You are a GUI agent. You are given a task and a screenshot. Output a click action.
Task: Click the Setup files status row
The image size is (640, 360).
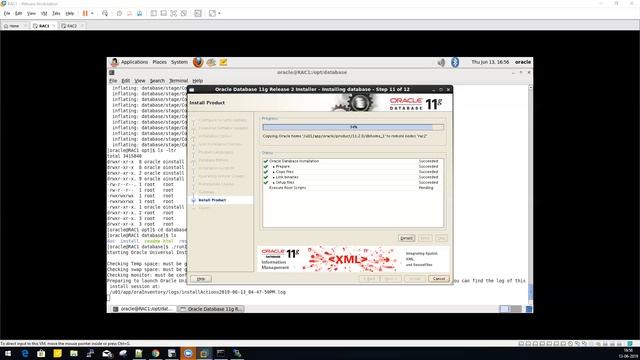352,182
